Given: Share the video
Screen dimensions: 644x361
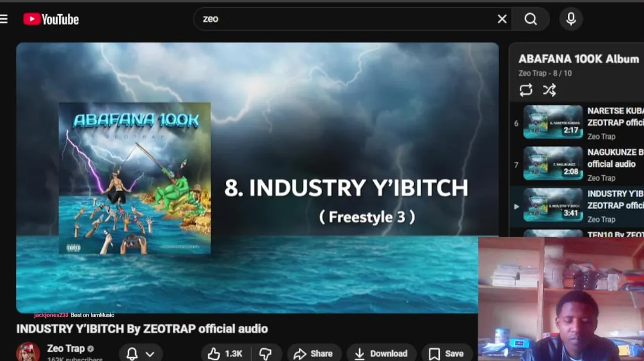Looking at the screenshot, I should tap(313, 353).
